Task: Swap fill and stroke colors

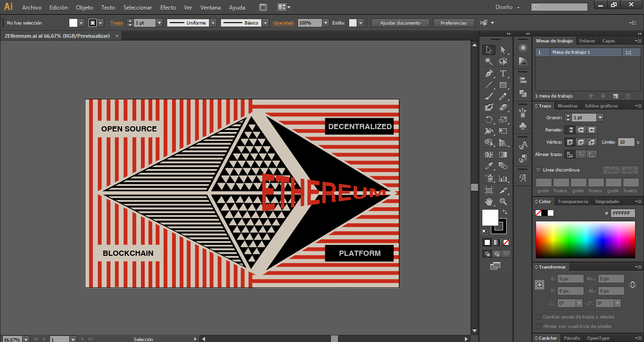Action: pyautogui.click(x=504, y=212)
